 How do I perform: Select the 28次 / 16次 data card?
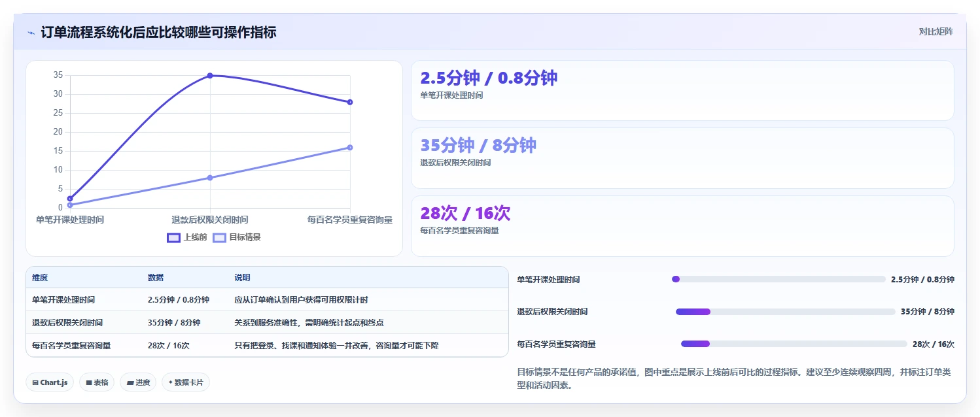pos(682,226)
